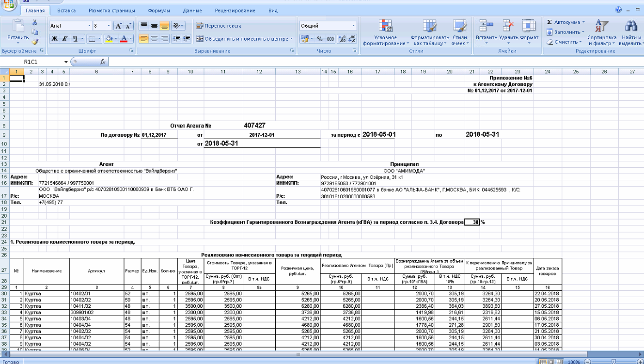Expand the number format 'Общий' dropdown
This screenshot has height=364, width=644.
[353, 26]
